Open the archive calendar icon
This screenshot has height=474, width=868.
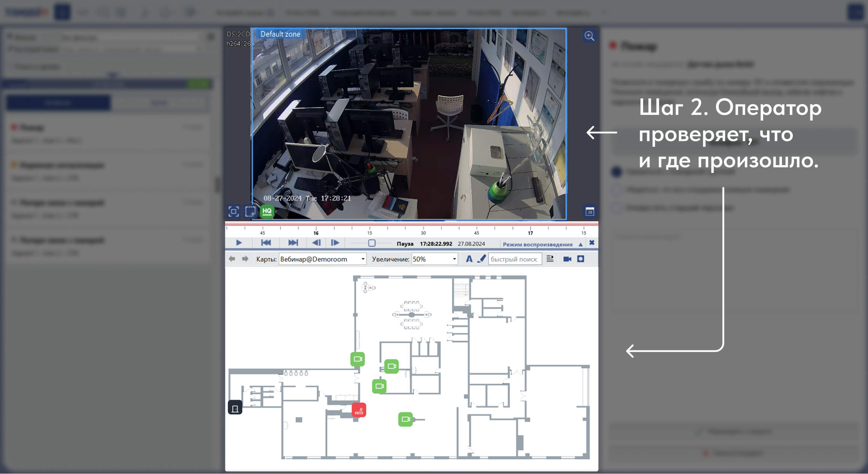(x=590, y=212)
